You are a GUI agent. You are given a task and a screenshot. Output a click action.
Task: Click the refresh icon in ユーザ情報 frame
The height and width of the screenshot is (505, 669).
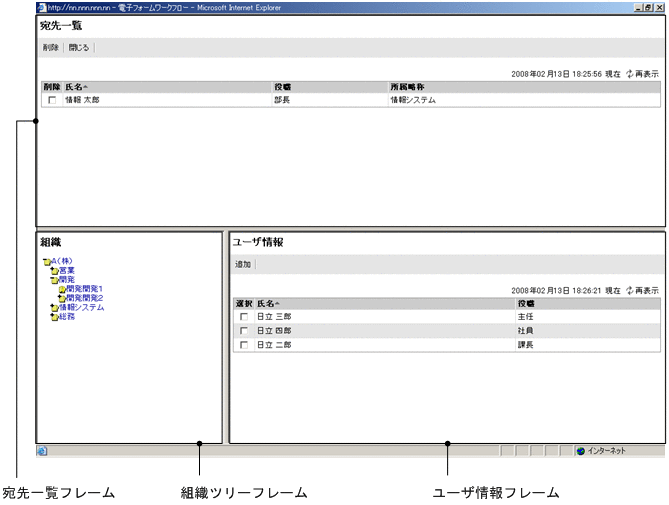click(x=629, y=290)
